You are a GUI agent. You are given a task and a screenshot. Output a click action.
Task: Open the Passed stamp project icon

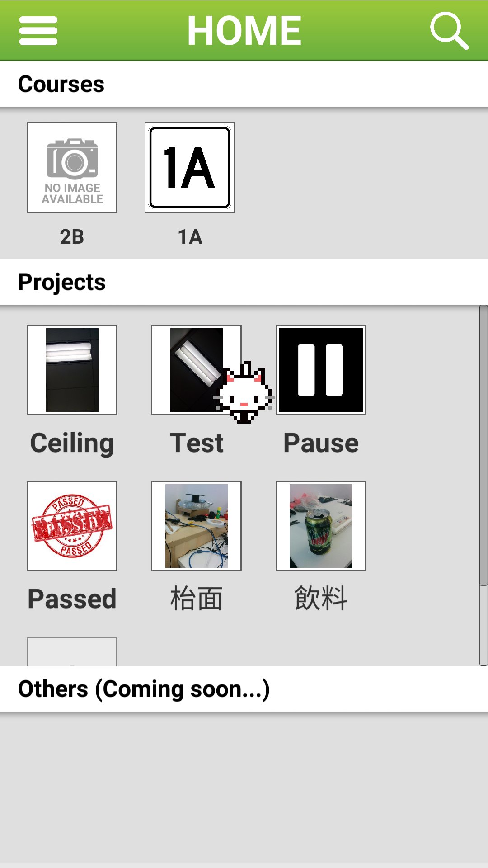72,526
